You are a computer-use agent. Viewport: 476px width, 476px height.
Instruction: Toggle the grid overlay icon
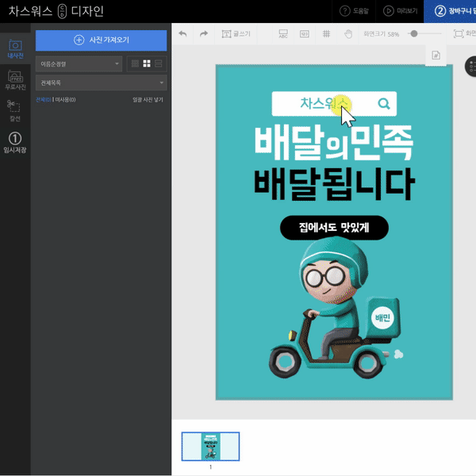pos(326,33)
